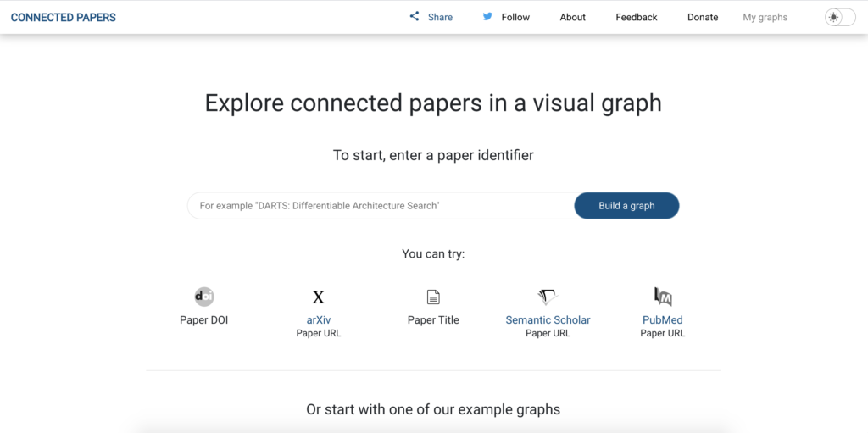Open the About page
Image resolution: width=868 pixels, height=433 pixels.
572,17
